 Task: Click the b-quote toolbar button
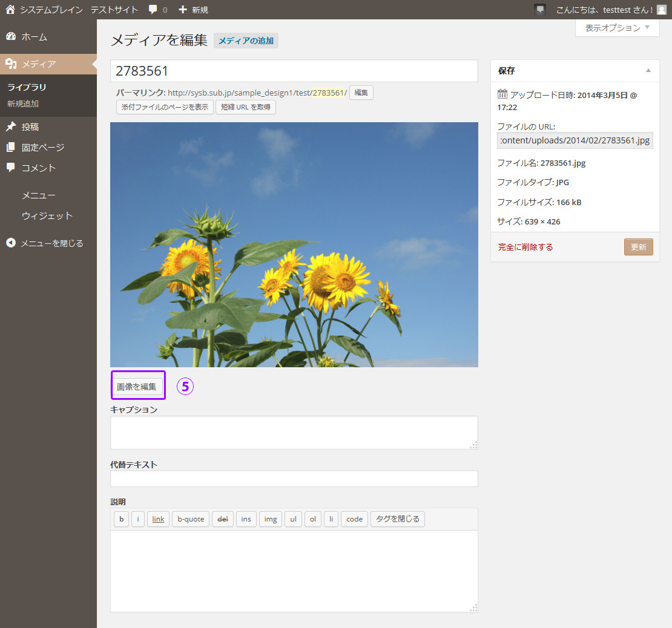(191, 519)
